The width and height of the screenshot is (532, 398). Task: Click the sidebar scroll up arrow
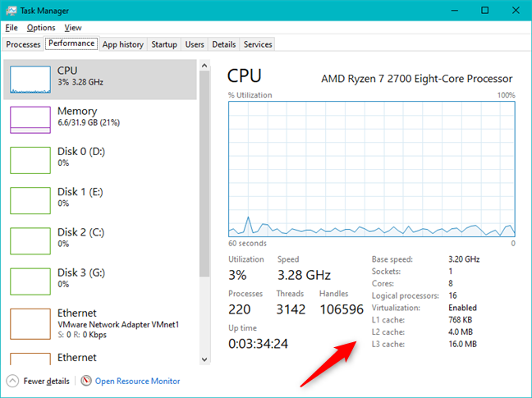204,66
